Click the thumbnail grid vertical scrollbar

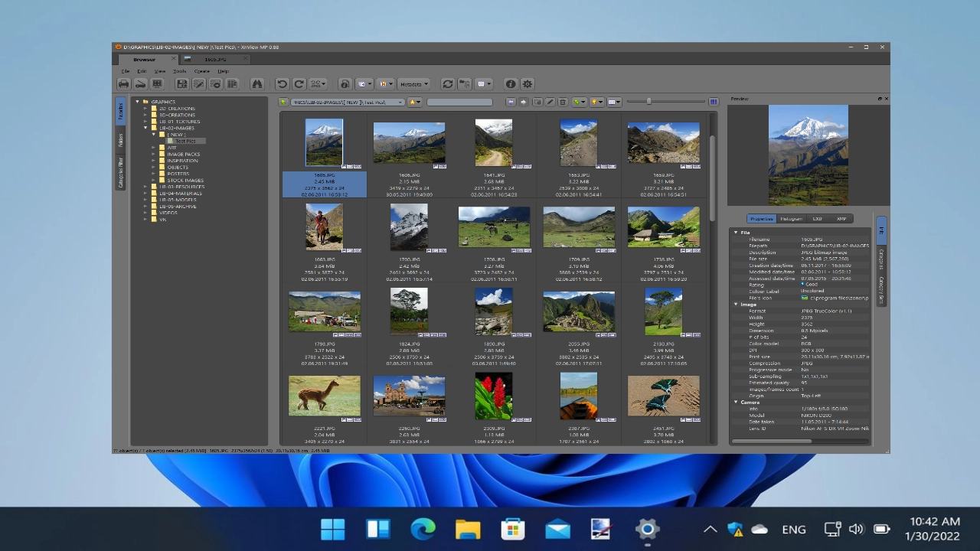pos(713,178)
